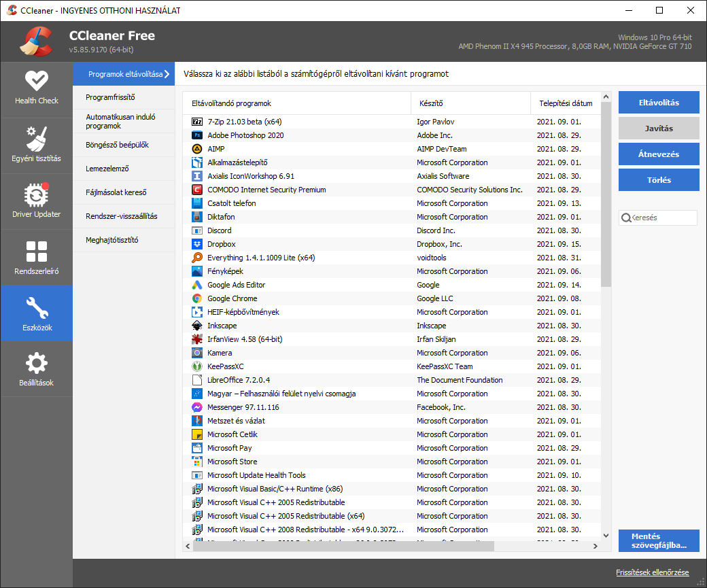707x588 pixels.
Task: Select Microsoft Visual Basic/C++ Runtime (x86)
Action: coord(392,489)
